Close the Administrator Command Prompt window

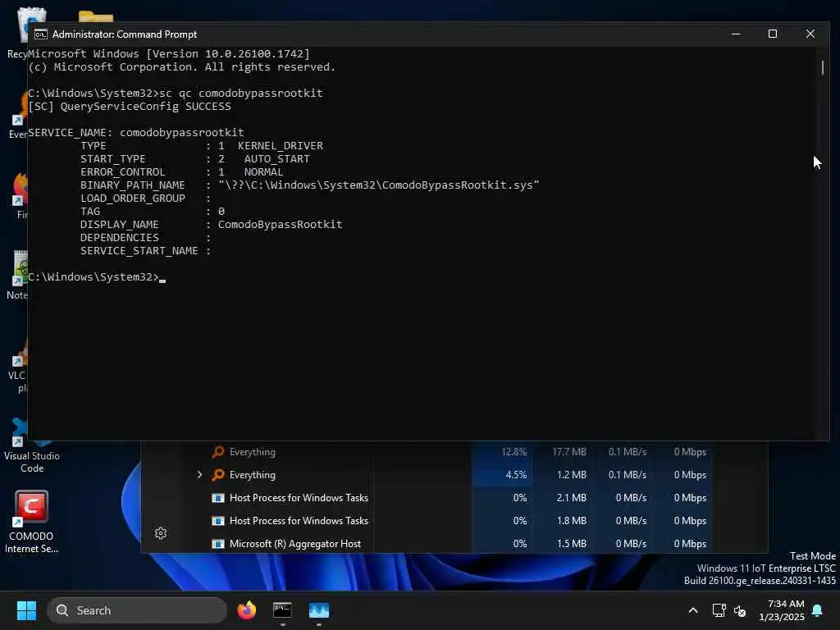[810, 34]
